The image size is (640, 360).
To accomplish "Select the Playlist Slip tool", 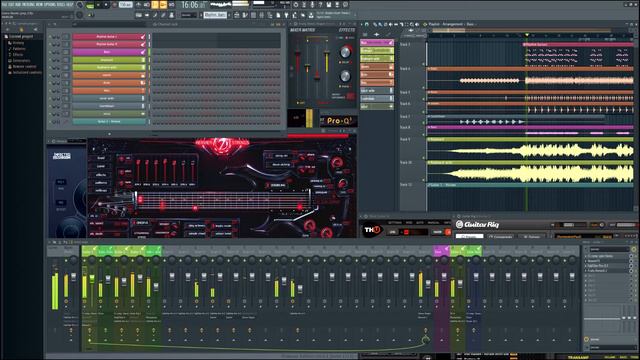I will click(396, 24).
